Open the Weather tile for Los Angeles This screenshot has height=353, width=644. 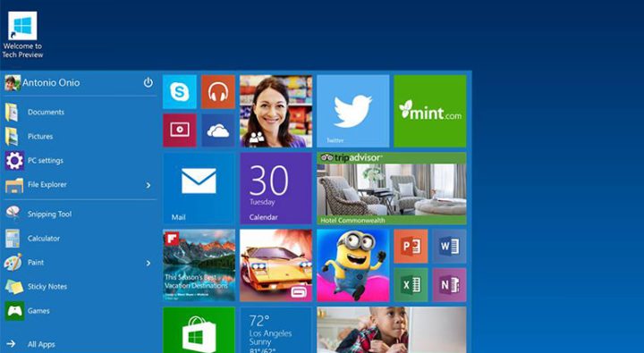click(x=276, y=330)
